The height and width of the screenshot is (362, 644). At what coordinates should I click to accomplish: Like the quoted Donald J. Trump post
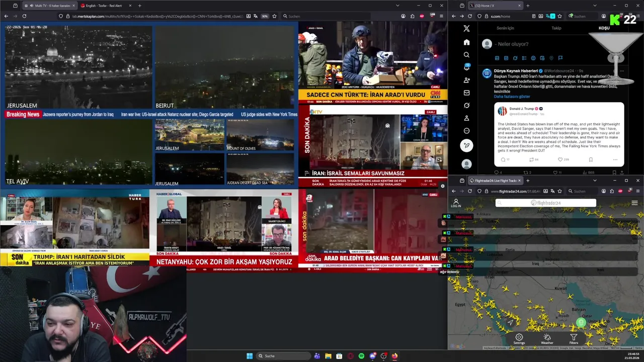pos(560,159)
